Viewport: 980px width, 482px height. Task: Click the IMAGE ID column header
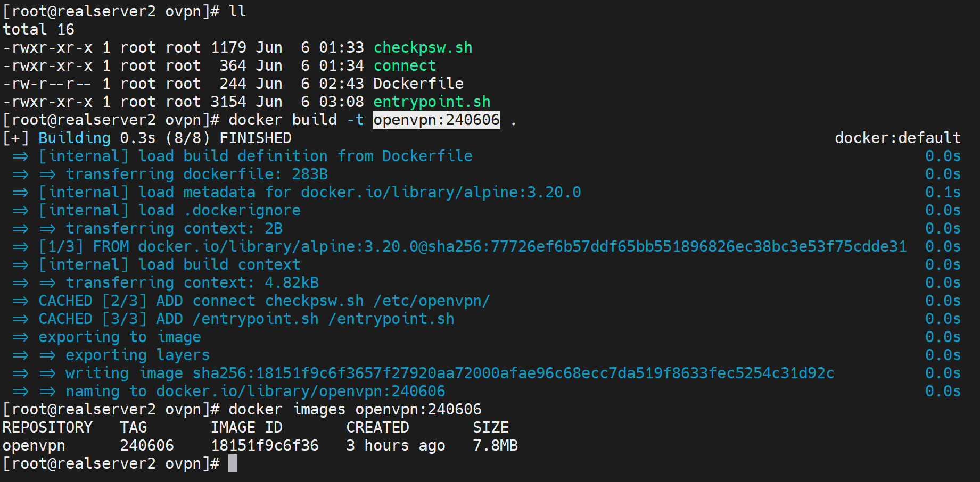(x=246, y=427)
